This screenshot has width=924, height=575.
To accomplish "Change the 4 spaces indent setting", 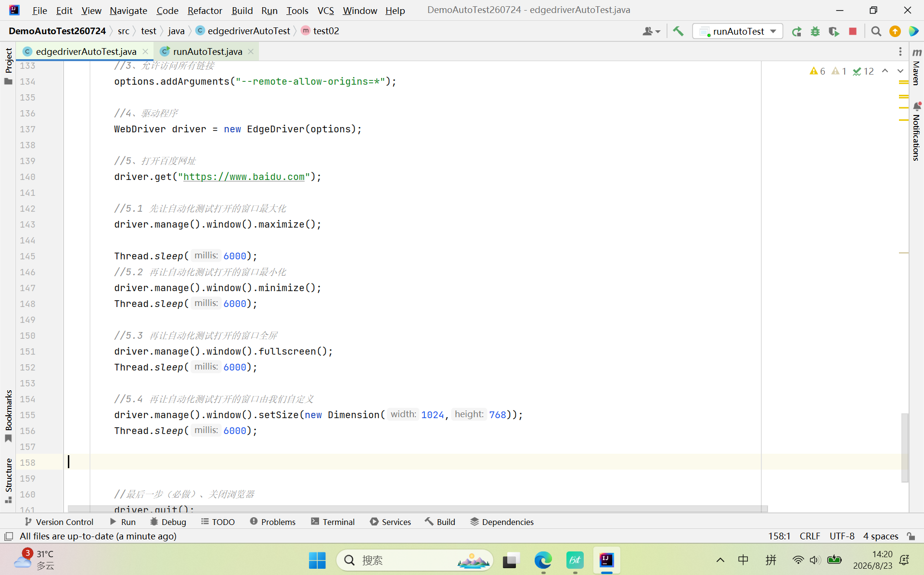I will [881, 536].
